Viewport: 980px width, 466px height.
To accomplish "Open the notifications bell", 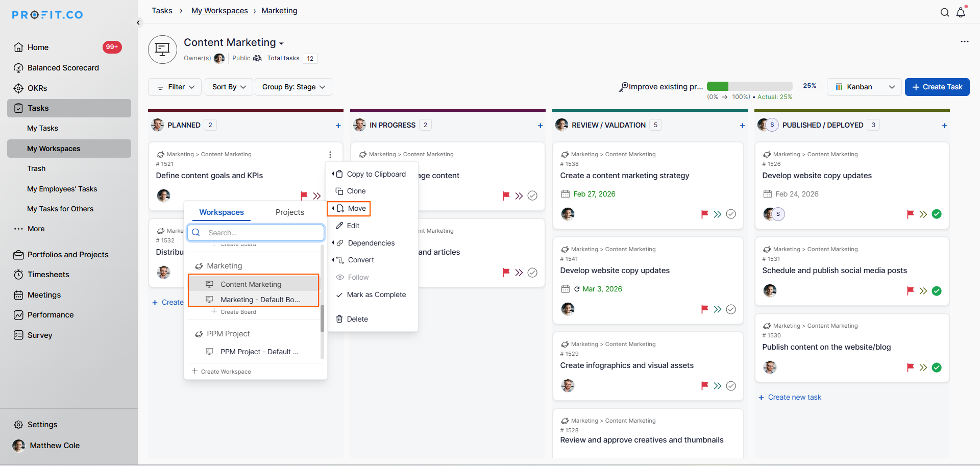I will tap(961, 13).
